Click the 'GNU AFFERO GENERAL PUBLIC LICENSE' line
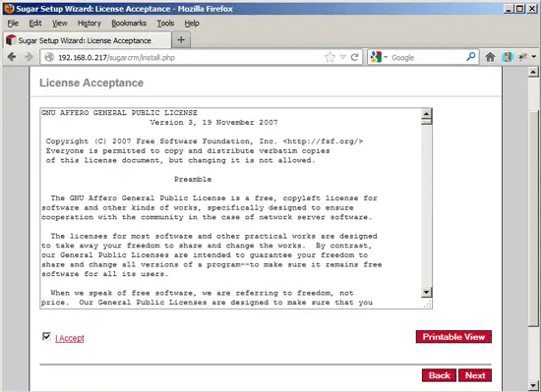The width and height of the screenshot is (541, 392). click(119, 113)
